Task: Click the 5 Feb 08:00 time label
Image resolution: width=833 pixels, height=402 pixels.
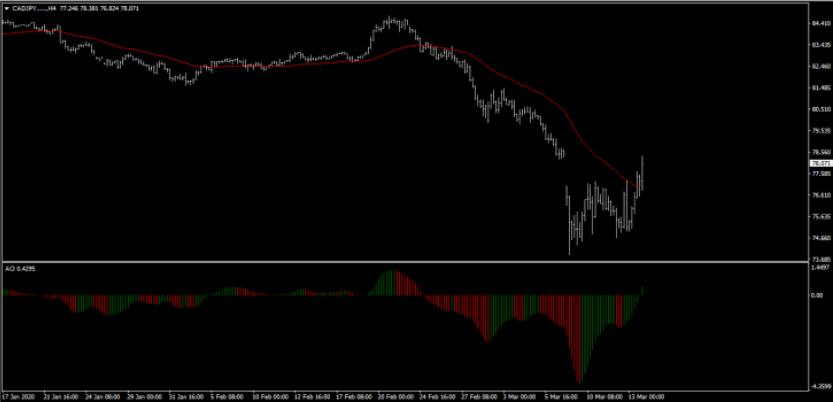Action: (229, 395)
